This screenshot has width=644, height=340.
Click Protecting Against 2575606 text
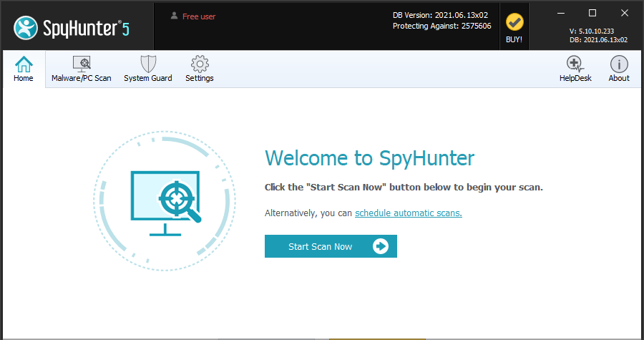tap(442, 26)
